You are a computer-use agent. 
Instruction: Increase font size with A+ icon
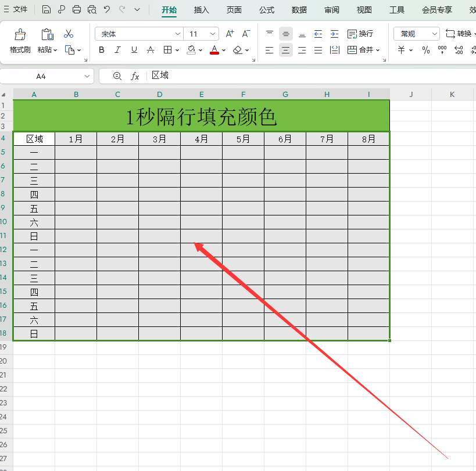point(230,34)
